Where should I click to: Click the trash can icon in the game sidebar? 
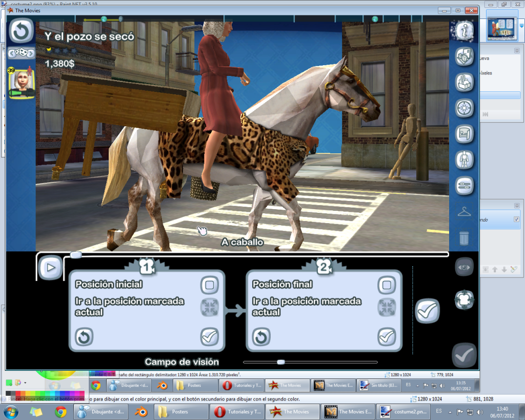464,238
